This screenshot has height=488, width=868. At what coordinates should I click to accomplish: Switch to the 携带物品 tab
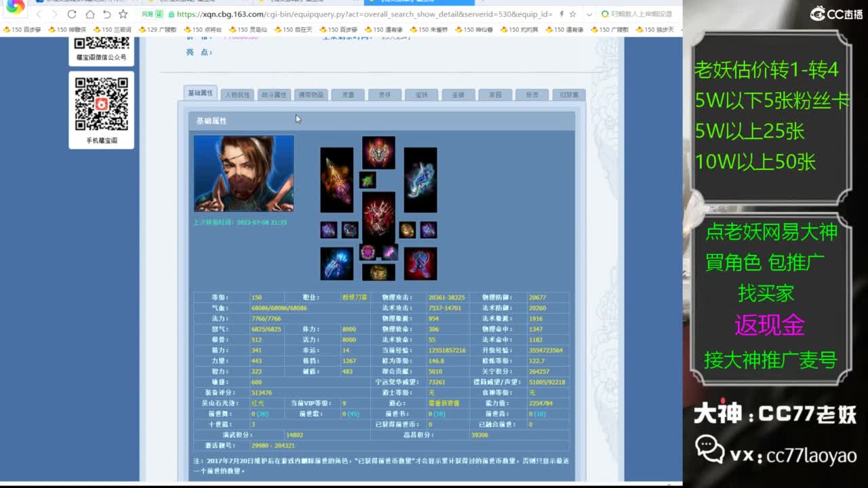pyautogui.click(x=311, y=95)
